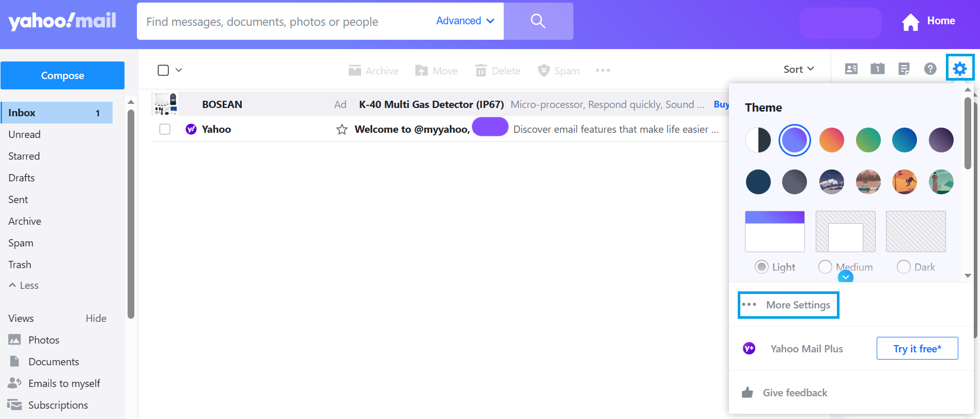Select the Medium mode radio button

click(826, 267)
